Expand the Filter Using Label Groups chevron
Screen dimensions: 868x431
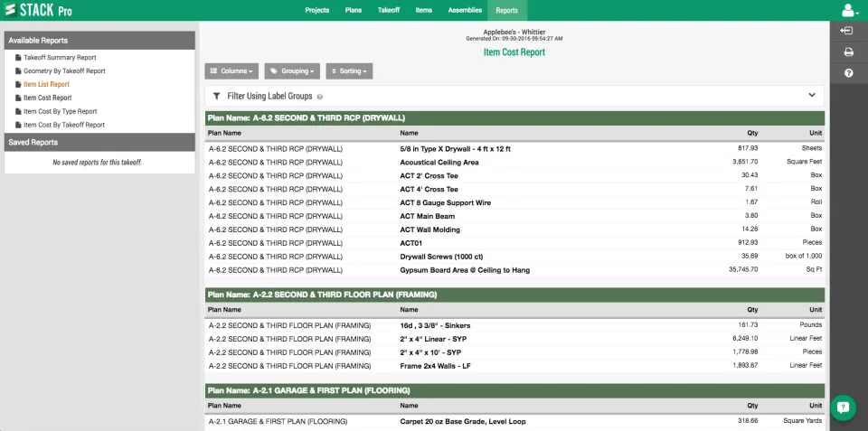click(x=812, y=95)
